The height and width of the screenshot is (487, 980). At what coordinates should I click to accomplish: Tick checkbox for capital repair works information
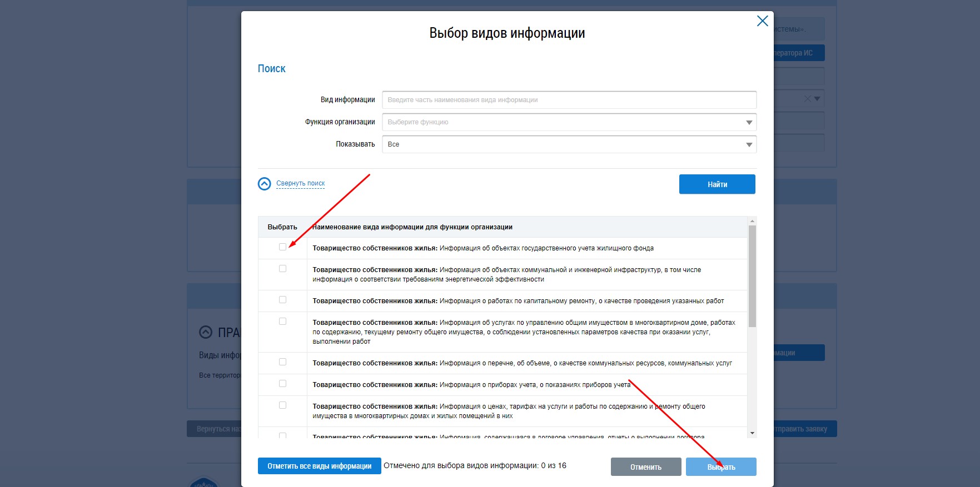pos(282,300)
